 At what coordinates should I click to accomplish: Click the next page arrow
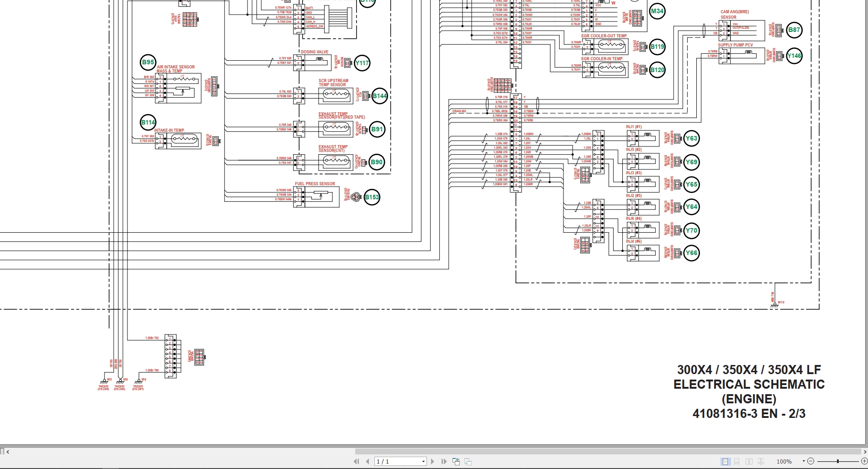[433, 462]
